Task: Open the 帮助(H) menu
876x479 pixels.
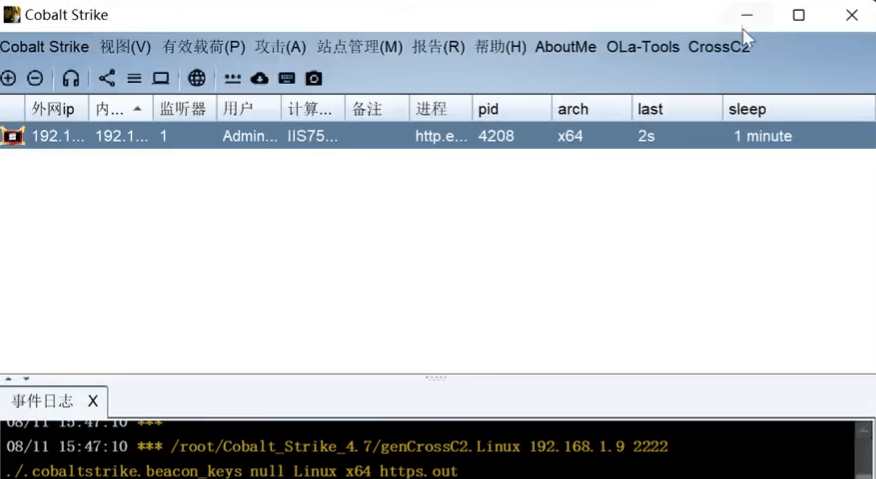Action: coord(501,47)
